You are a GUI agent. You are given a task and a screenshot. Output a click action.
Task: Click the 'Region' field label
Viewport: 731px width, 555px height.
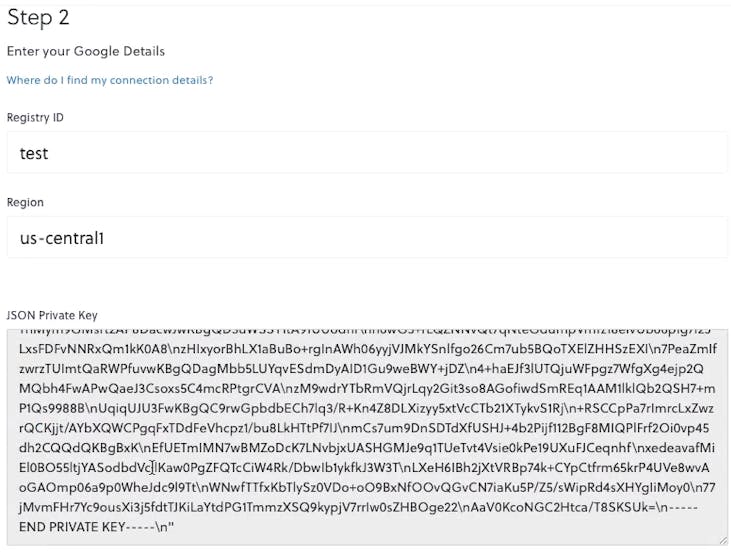point(25,202)
